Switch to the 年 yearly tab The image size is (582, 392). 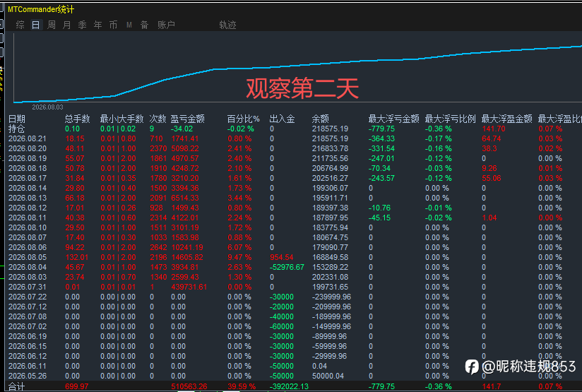pos(98,25)
